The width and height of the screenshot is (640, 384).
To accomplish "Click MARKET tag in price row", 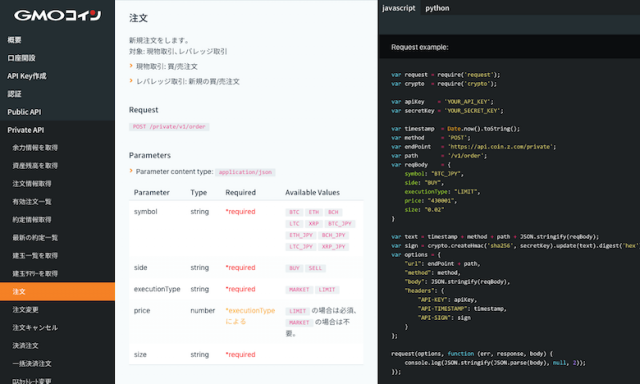I will (x=299, y=322).
